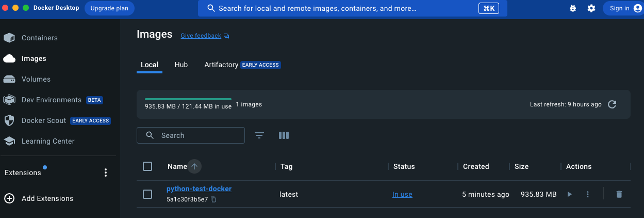Click EARLY ACCESS badge beside Docker Scout

click(x=91, y=120)
